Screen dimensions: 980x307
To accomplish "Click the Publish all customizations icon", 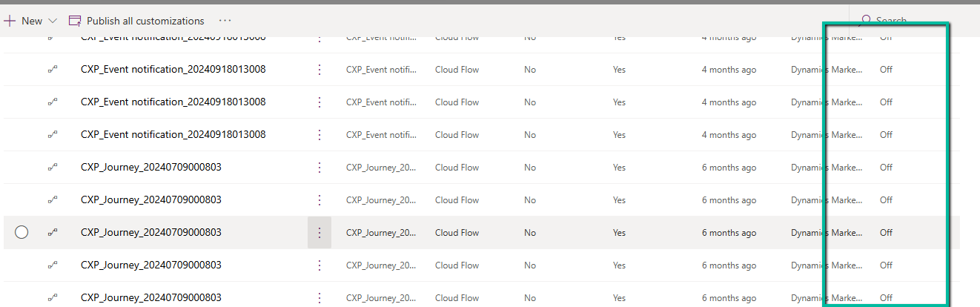I will click(x=75, y=21).
